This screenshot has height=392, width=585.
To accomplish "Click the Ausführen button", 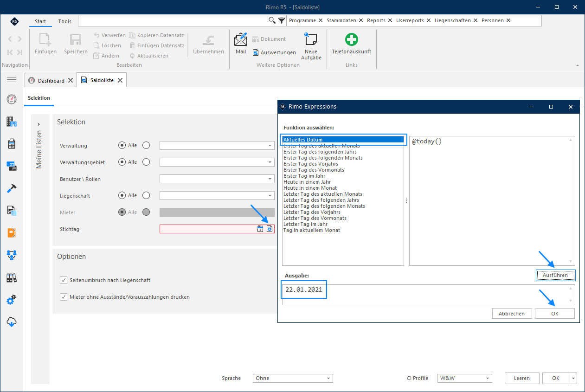I will coord(555,275).
